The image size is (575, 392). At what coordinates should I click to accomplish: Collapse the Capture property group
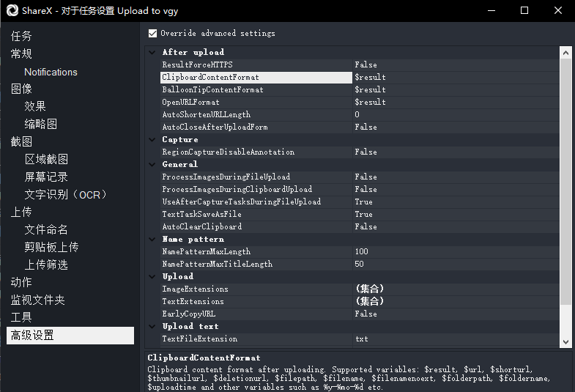click(x=152, y=140)
